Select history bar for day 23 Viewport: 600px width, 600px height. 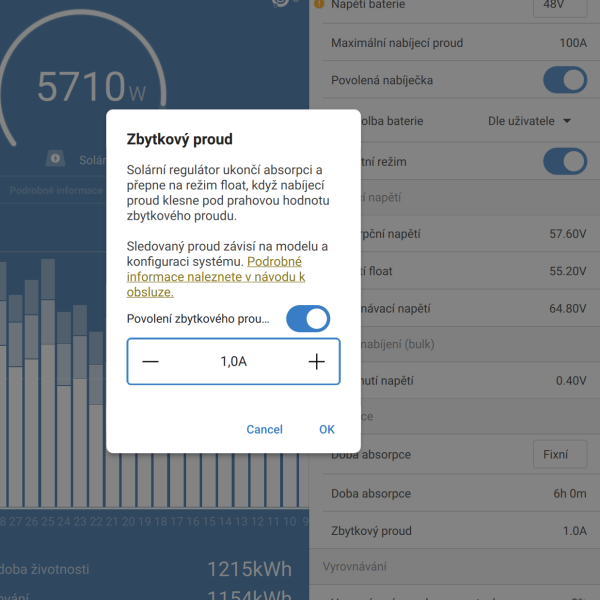point(80,406)
